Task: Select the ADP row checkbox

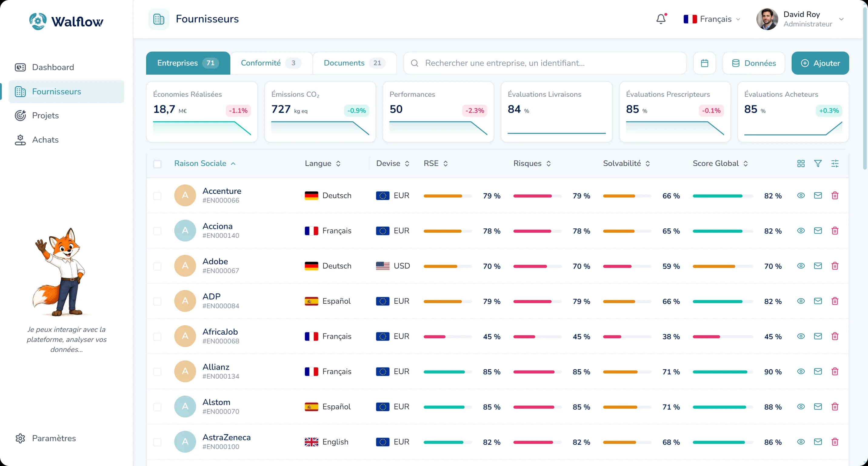Action: (x=157, y=302)
